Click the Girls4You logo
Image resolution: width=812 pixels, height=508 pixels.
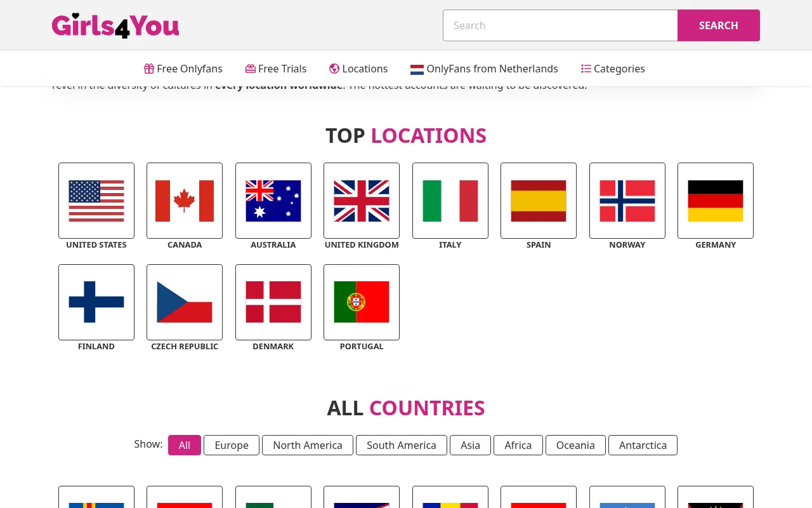115,25
